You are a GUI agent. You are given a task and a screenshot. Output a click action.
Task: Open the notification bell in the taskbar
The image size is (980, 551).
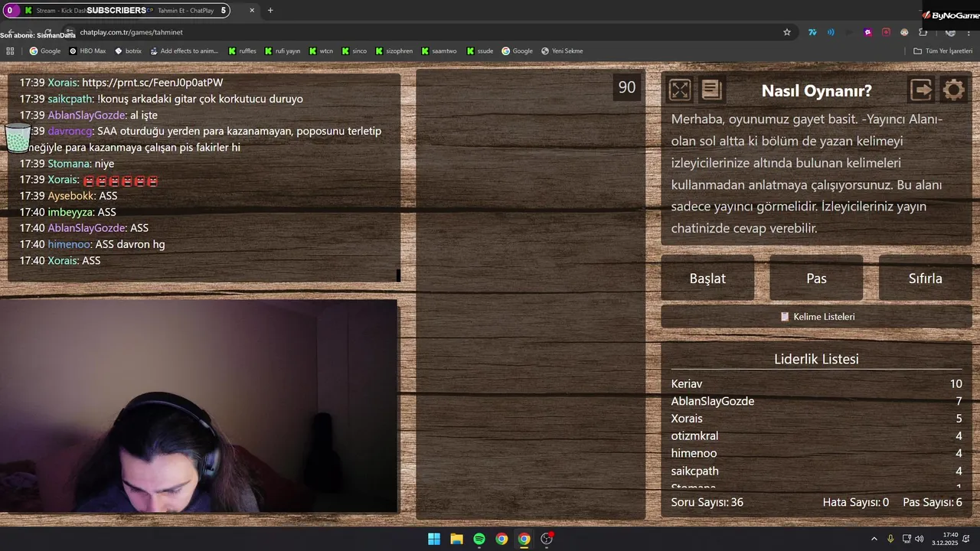coord(968,539)
